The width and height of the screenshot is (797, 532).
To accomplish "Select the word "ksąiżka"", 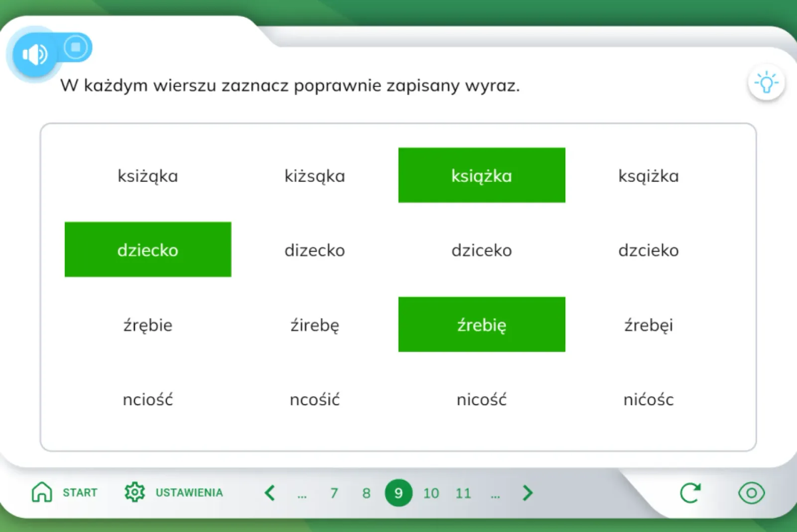I will pos(649,176).
